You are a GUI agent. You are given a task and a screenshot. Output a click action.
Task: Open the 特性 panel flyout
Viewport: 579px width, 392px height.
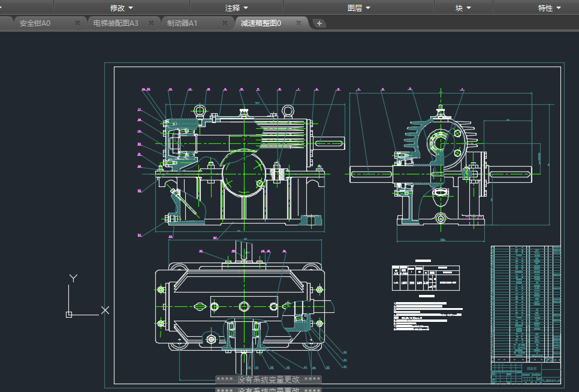point(549,8)
